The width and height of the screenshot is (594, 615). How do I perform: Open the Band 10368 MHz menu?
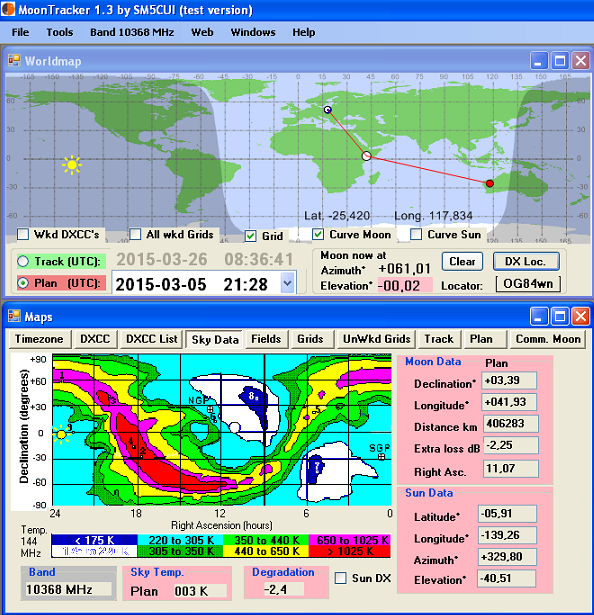(132, 32)
